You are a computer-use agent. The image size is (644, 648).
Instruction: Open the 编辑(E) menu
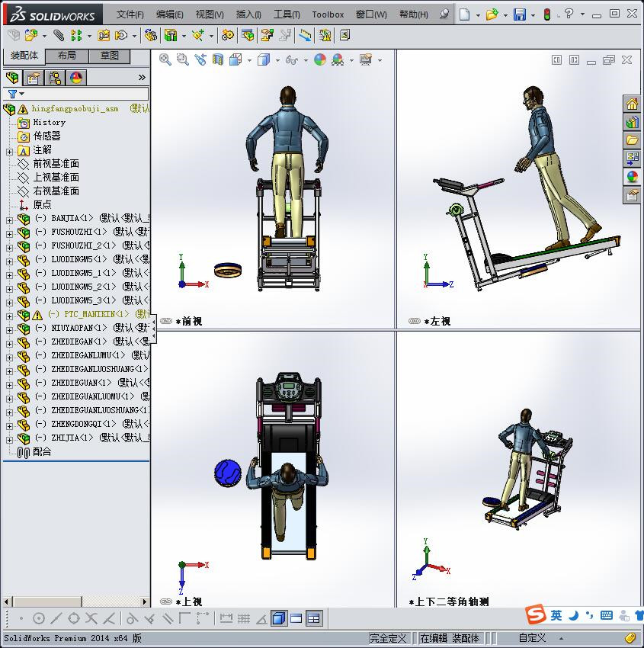point(170,14)
